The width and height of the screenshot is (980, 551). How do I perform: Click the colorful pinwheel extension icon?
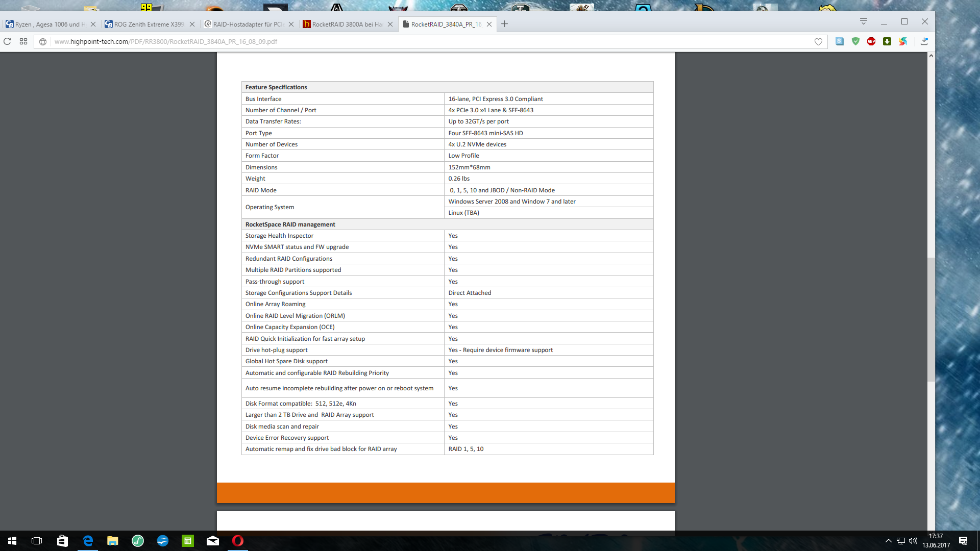tap(903, 41)
